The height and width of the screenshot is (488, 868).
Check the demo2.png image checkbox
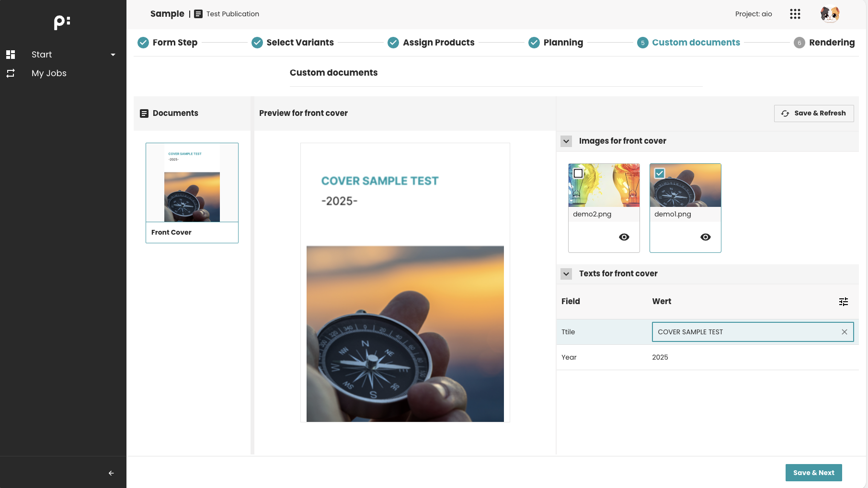tap(578, 173)
